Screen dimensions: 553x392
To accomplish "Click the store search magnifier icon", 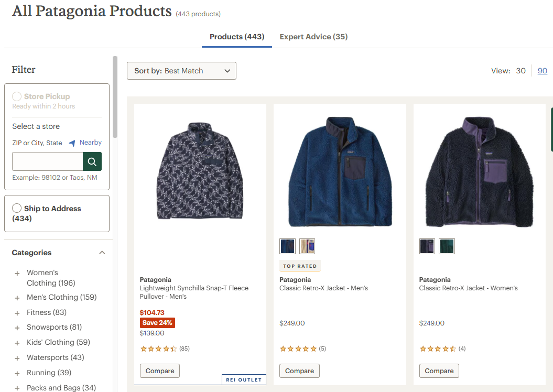I will coord(92,161).
